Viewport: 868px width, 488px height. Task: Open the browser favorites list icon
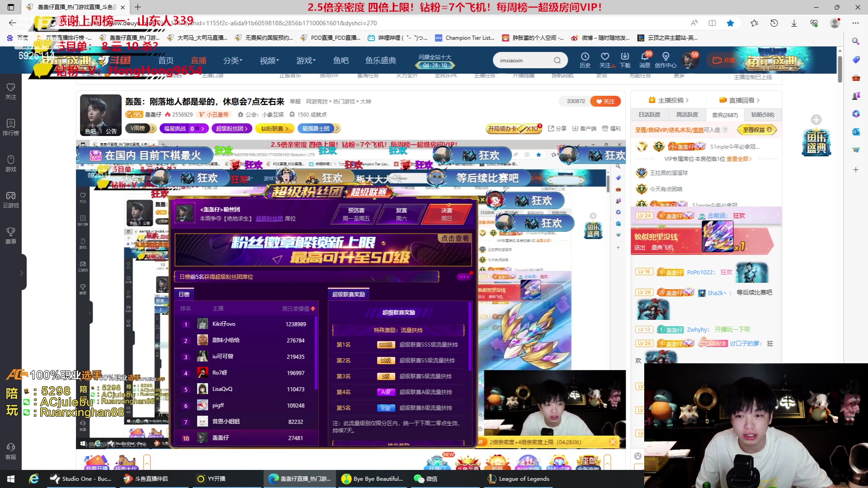[x=754, y=23]
